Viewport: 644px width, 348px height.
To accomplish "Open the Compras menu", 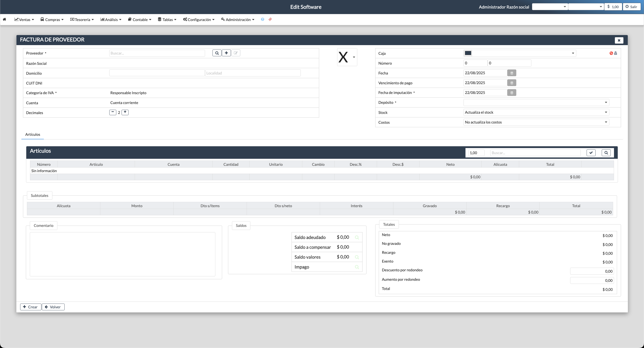I will 52,19.
